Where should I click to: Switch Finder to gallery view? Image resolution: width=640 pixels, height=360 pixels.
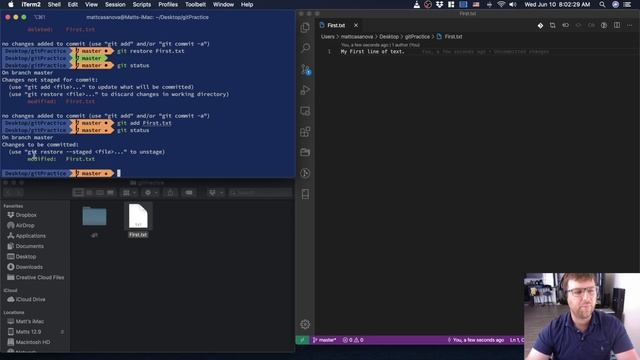[110, 193]
